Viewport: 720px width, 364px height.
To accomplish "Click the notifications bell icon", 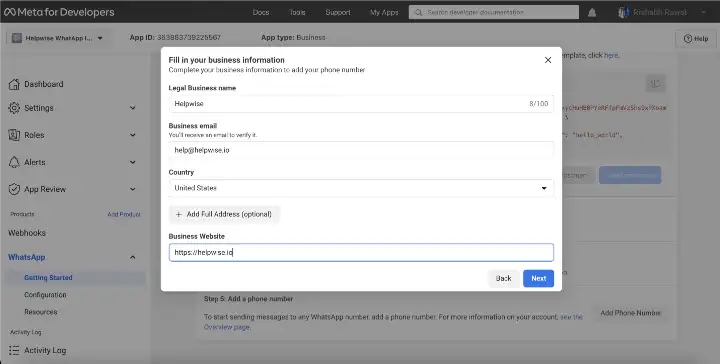I will click(592, 13).
